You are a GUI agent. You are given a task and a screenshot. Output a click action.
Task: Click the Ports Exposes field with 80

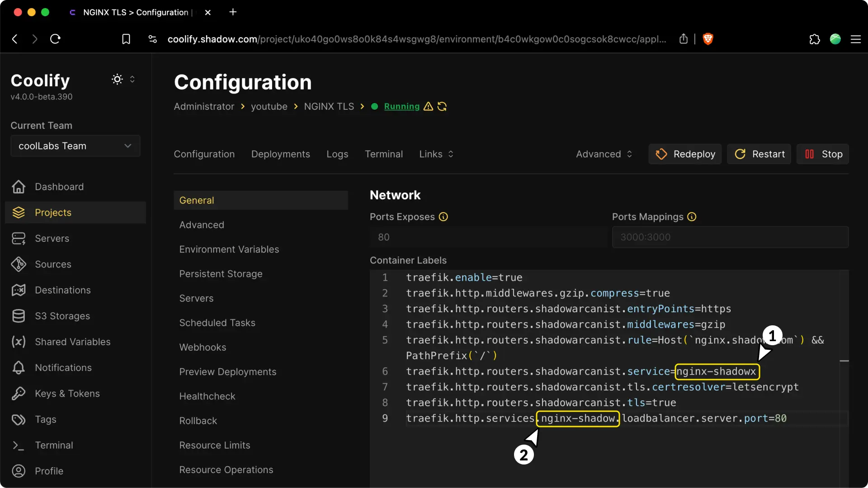tap(488, 237)
